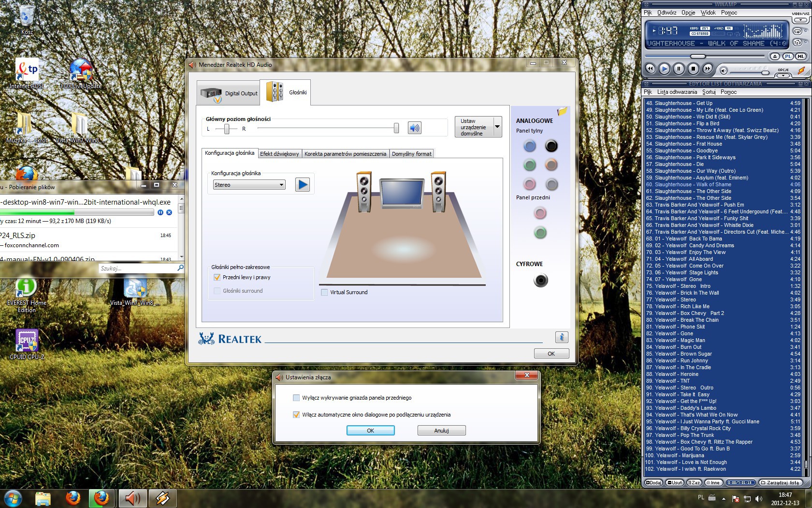Click Anuluj in Ustawienia złącza dialog
Screen dimensions: 812x508
point(441,431)
